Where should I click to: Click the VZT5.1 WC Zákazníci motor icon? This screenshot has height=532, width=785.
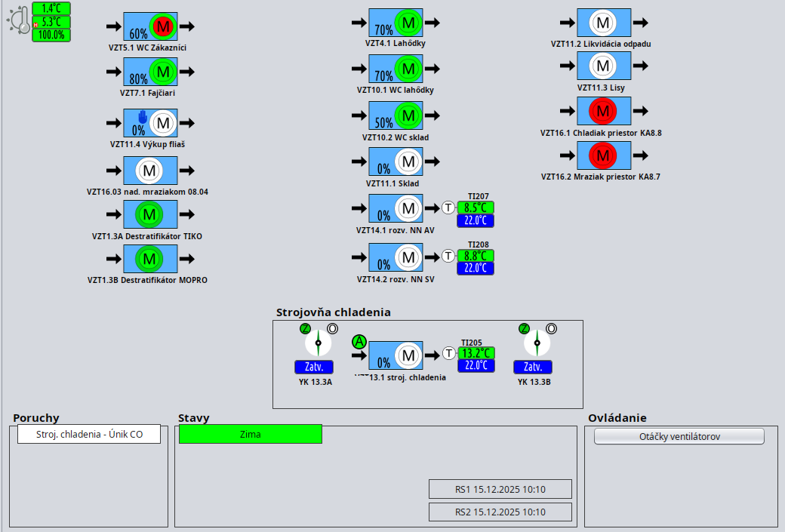[x=163, y=26]
